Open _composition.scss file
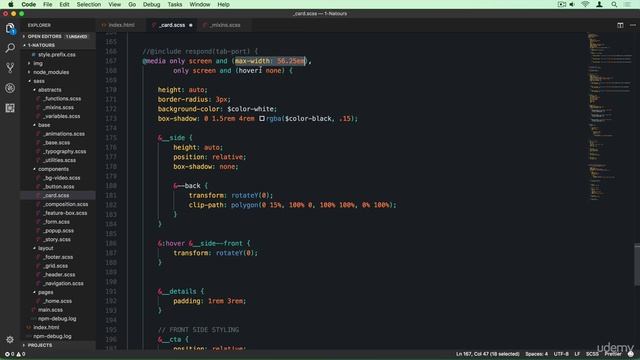640x360 pixels. tap(65, 204)
